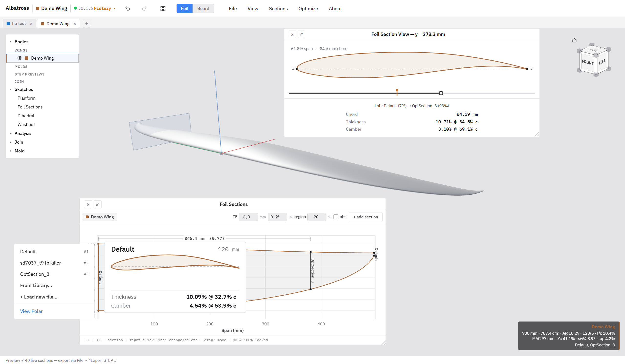Image resolution: width=625 pixels, height=364 pixels.
Task: Close the Foil Section View panel
Action: point(292,34)
